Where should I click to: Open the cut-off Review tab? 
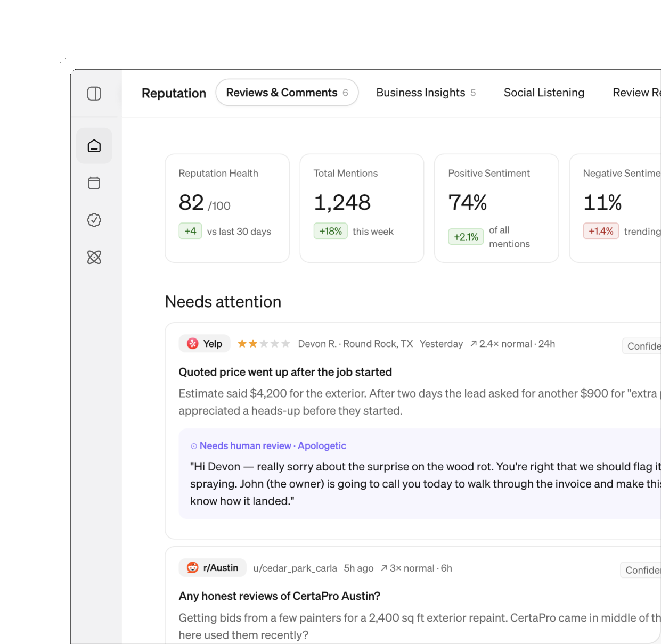pos(636,93)
